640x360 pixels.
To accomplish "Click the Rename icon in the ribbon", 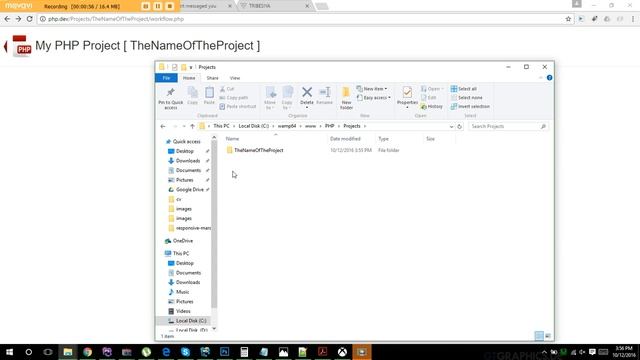I will [325, 92].
